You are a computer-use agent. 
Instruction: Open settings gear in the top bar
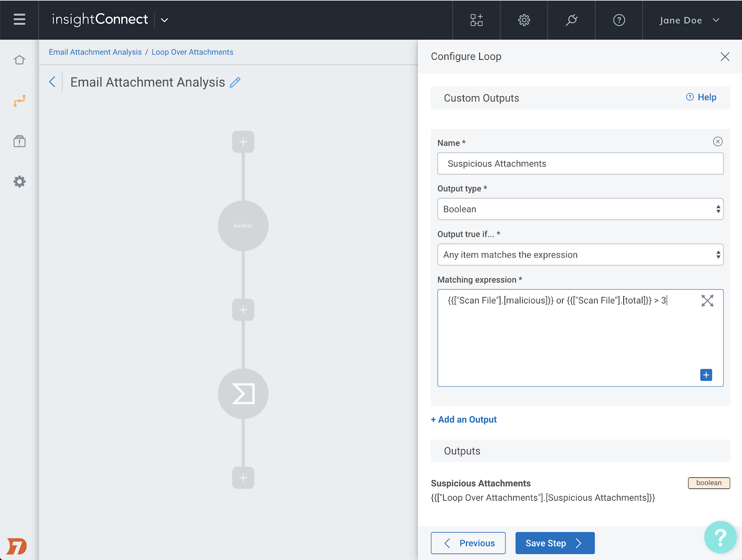tap(524, 20)
